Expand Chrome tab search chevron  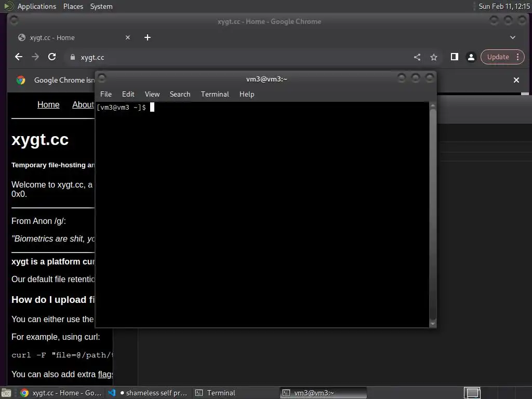[513, 37]
